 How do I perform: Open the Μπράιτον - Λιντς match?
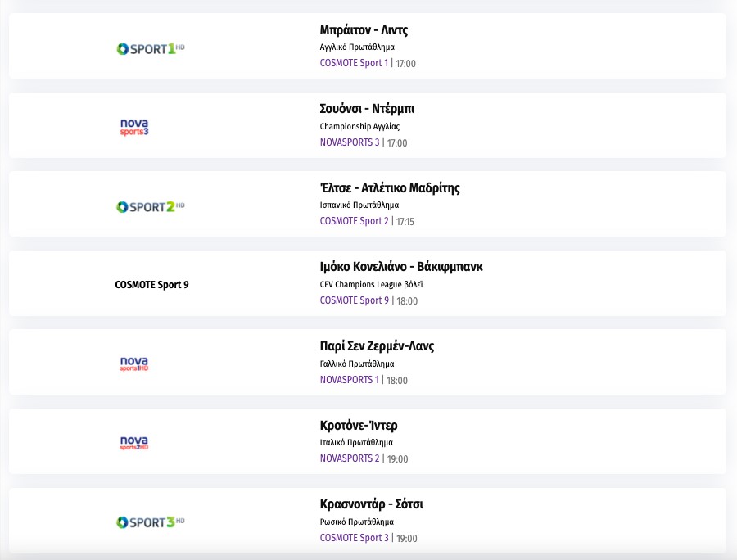(364, 30)
